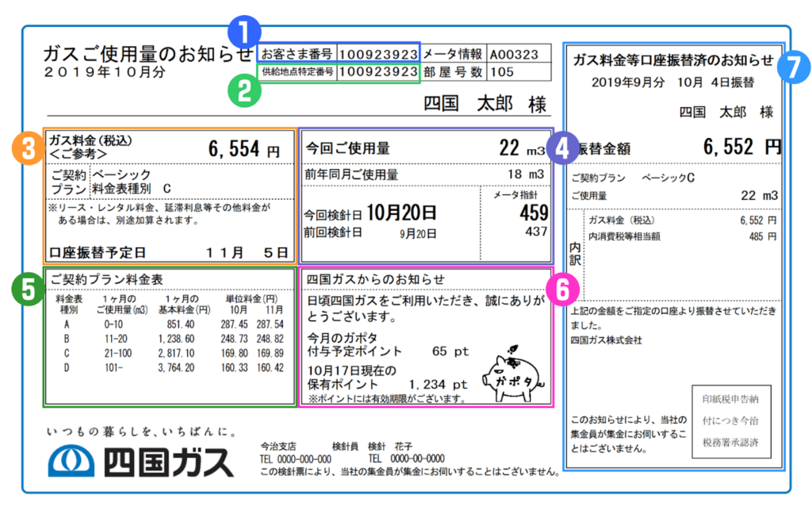Click the title ガスご使用量のお知らせ
Image resolution: width=812 pixels, height=518 pixels.
(x=149, y=54)
